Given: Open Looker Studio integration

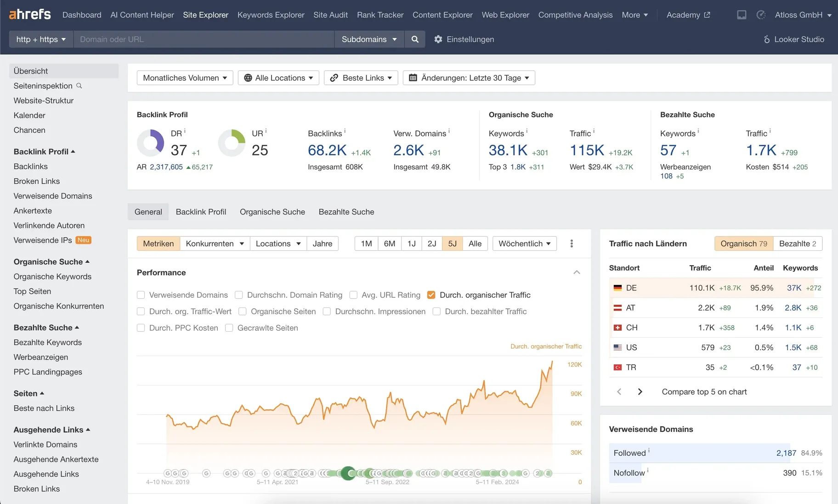Looking at the screenshot, I should click(794, 40).
